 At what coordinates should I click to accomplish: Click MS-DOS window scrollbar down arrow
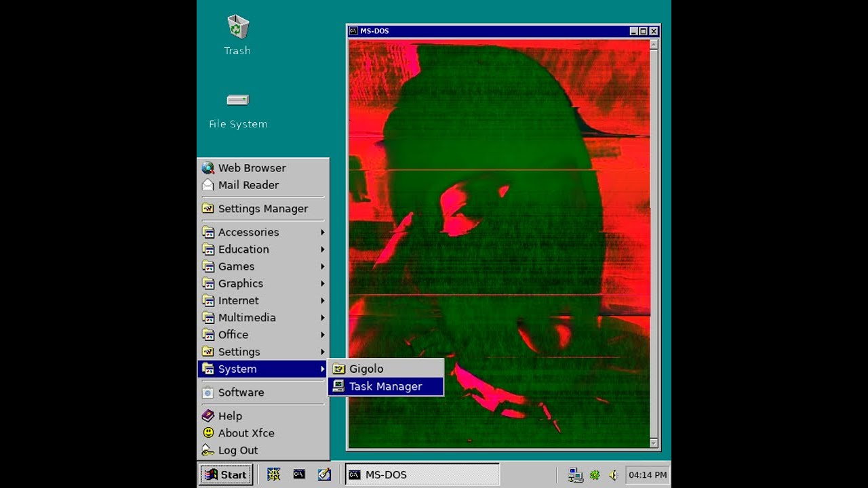coord(654,443)
